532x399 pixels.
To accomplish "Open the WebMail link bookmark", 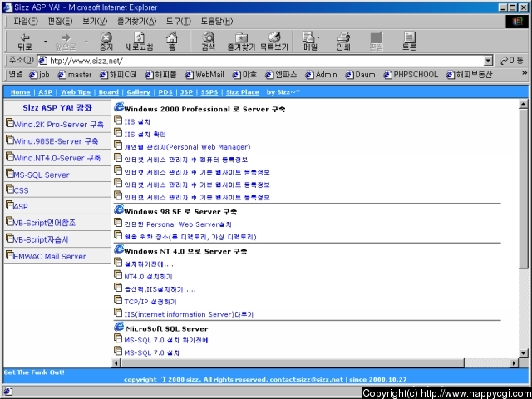I will click(204, 75).
